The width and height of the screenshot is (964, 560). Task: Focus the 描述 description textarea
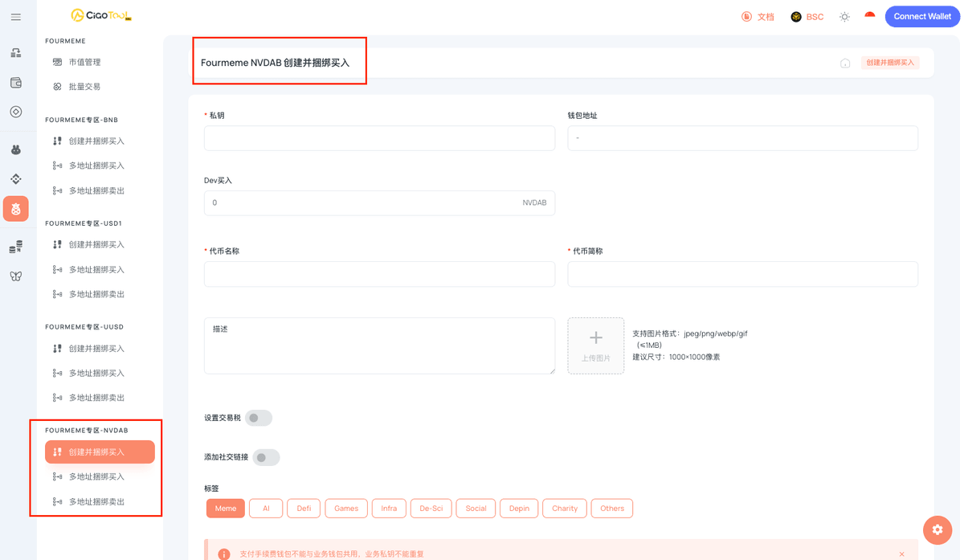379,346
